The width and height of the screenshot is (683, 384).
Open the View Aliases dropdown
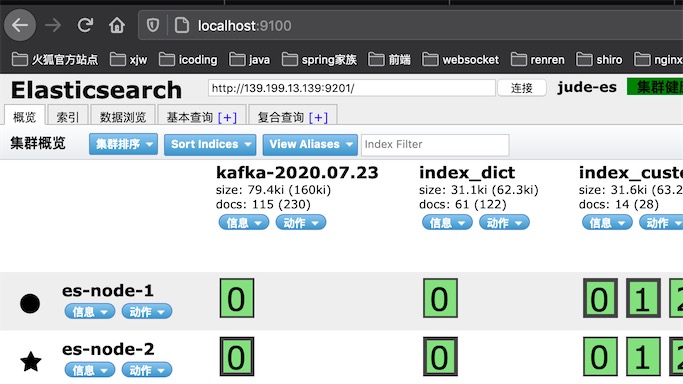[310, 144]
